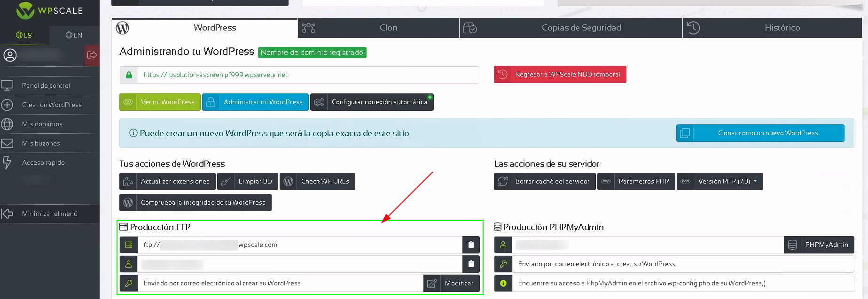This screenshot has height=299, width=868.
Task: Click the FTP host address field
Action: (x=300, y=245)
